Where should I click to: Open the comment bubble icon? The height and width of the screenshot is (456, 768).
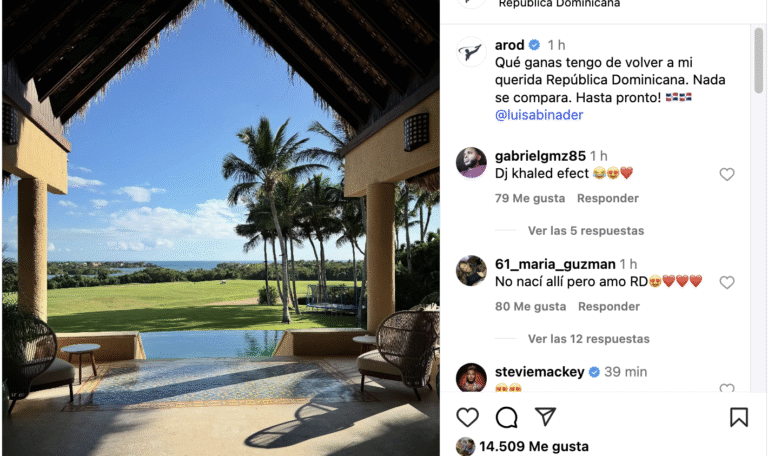click(506, 417)
